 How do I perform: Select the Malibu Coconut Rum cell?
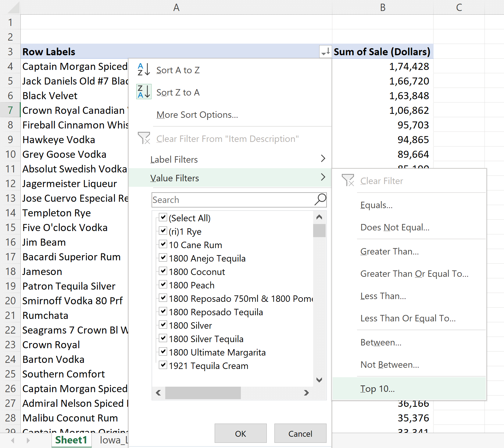pyautogui.click(x=74, y=418)
